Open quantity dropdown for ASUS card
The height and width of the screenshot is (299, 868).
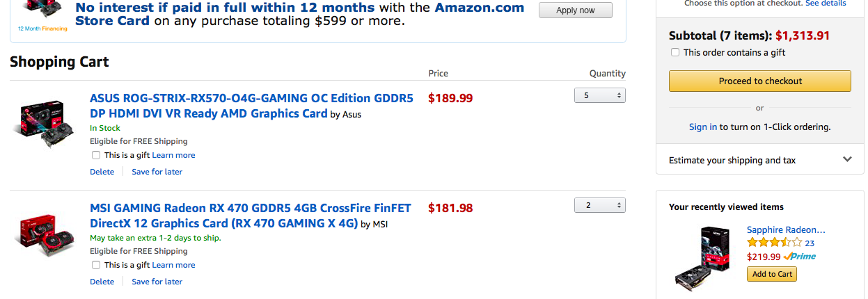tap(599, 95)
